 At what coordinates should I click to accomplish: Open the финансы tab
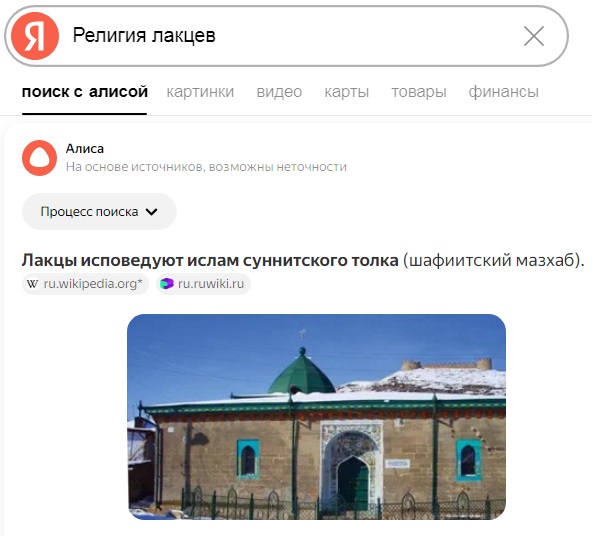pyautogui.click(x=503, y=92)
